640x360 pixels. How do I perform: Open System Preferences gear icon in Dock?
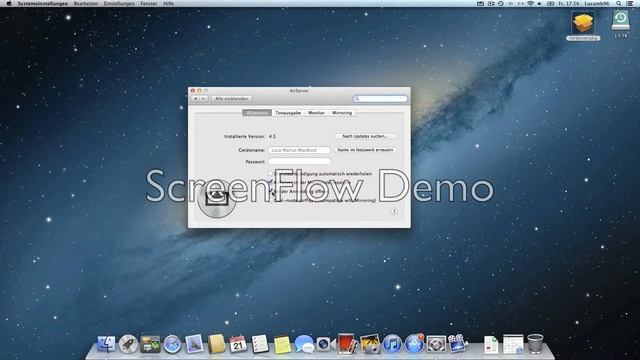click(436, 344)
